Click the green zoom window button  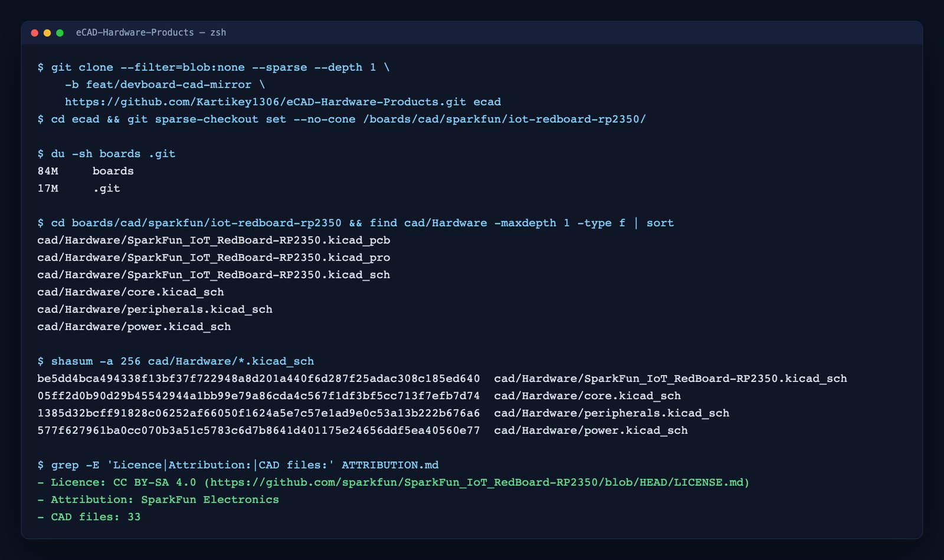coord(60,33)
